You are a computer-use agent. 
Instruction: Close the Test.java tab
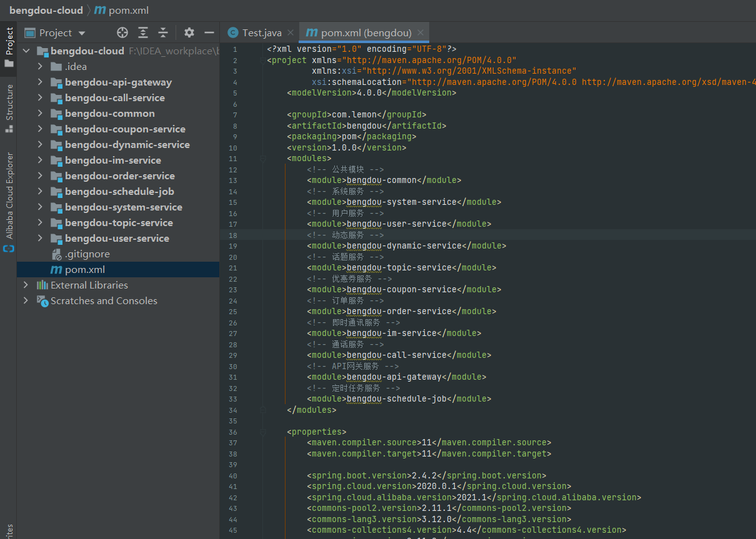pos(289,32)
